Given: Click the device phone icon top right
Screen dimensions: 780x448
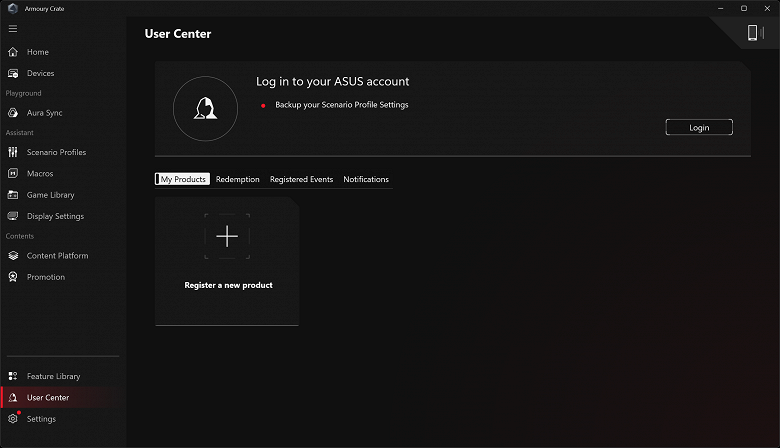Looking at the screenshot, I should (x=752, y=33).
